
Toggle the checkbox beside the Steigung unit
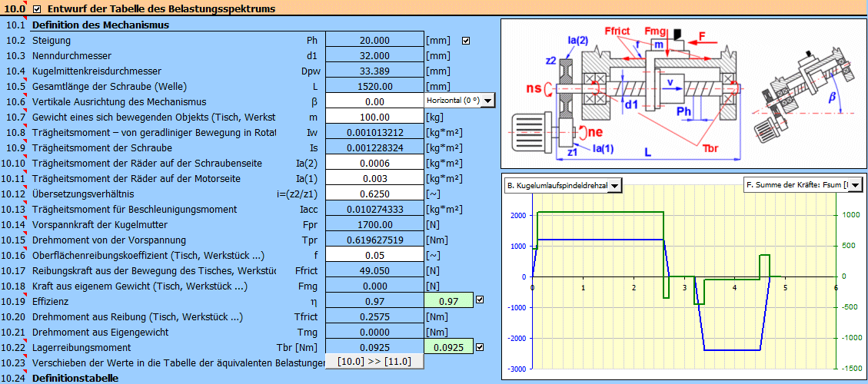coord(466,40)
